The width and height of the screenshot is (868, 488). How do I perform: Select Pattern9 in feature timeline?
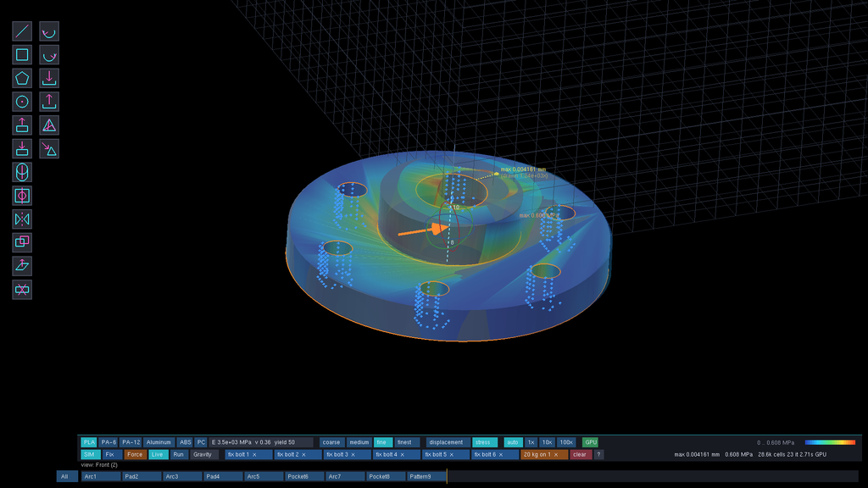(427, 476)
